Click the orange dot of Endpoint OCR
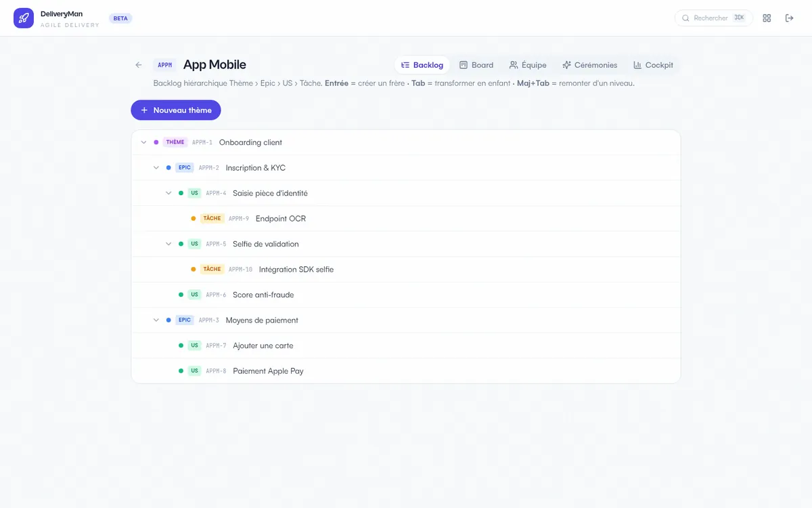Screen dimensions: 812x508 click(x=194, y=219)
